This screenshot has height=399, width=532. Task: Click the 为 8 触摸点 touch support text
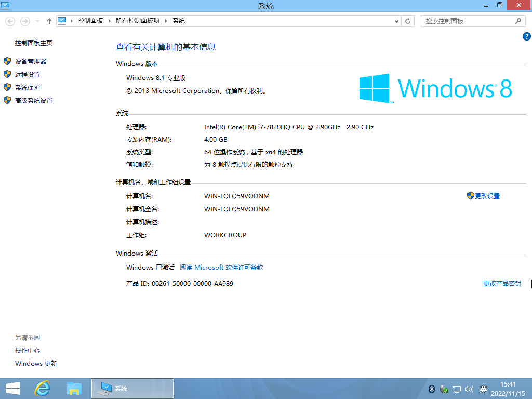(x=248, y=165)
